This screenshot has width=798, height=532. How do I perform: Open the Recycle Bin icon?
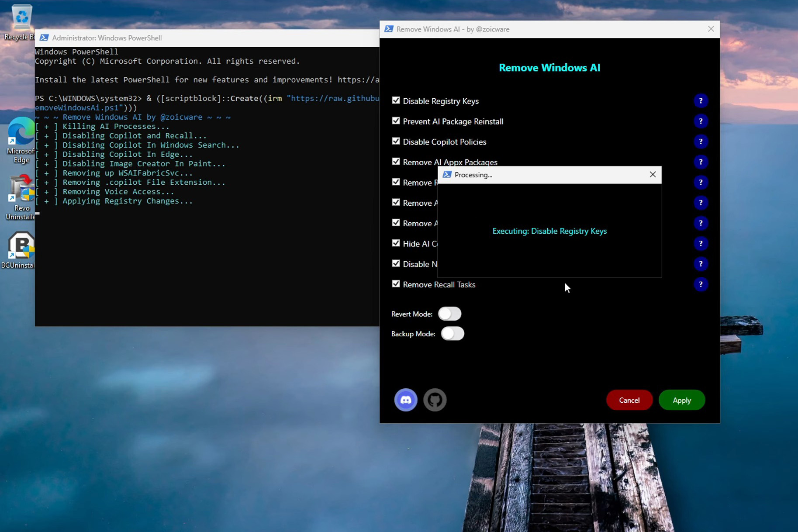point(21,18)
